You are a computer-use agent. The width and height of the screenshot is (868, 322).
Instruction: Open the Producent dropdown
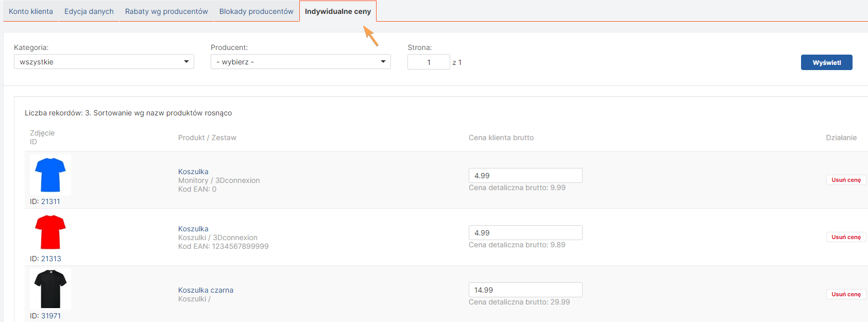(300, 62)
